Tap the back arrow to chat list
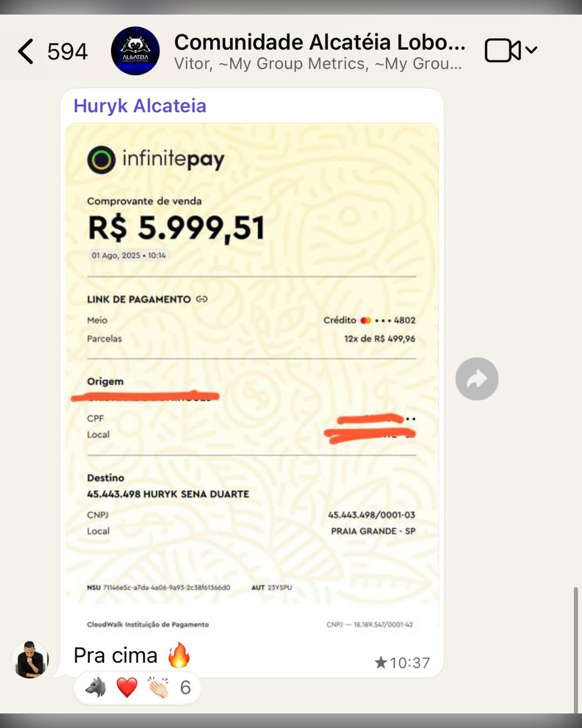Viewport: 582px width, 728px height. pyautogui.click(x=26, y=52)
